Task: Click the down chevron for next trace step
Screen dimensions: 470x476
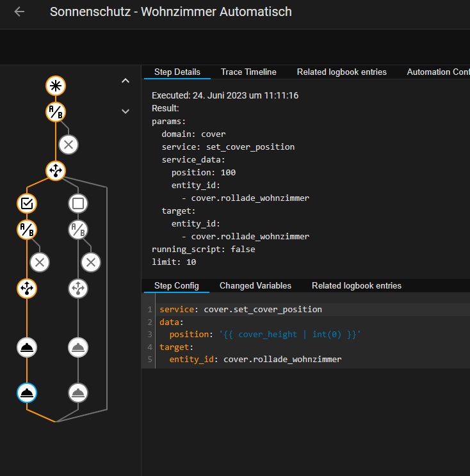Action: (126, 111)
